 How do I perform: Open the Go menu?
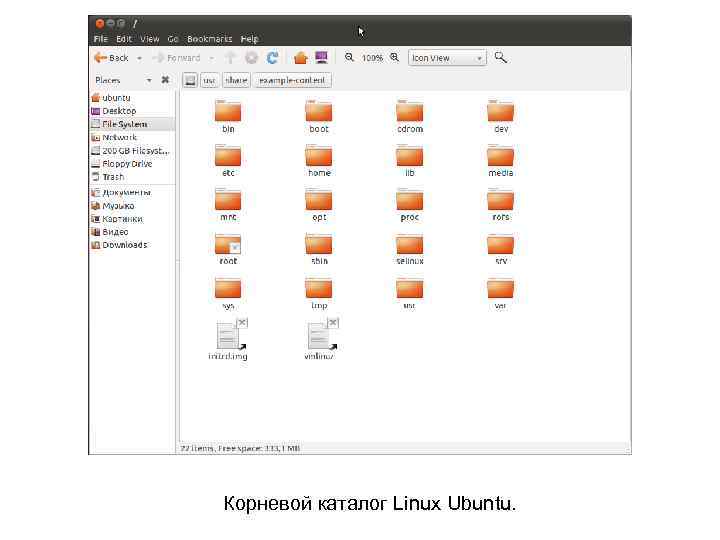point(173,39)
